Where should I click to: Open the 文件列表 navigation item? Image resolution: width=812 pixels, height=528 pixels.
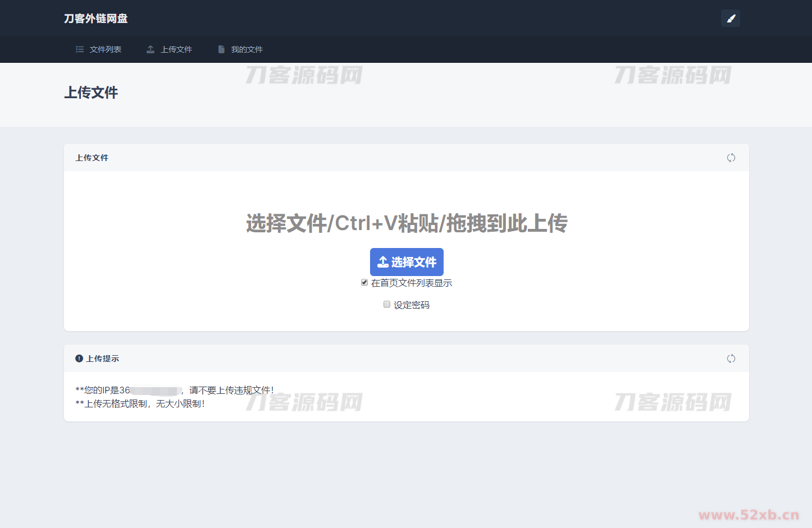tap(106, 49)
